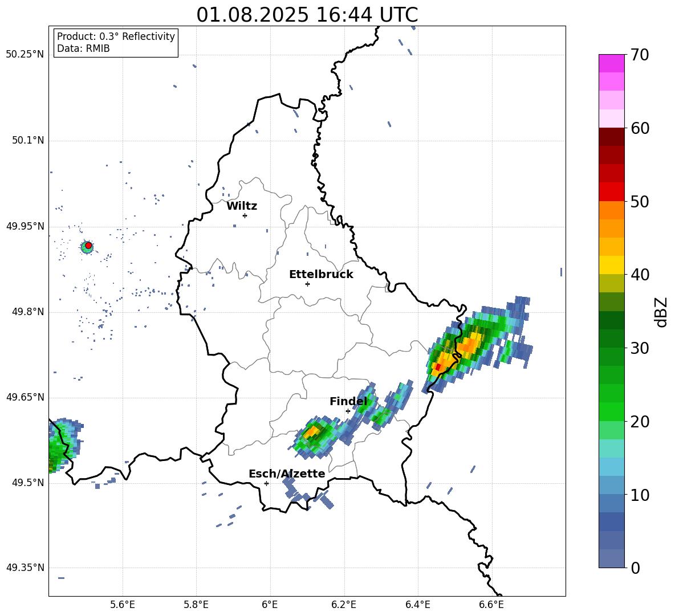Click the 'Data: RMIB' label

pyautogui.click(x=83, y=48)
